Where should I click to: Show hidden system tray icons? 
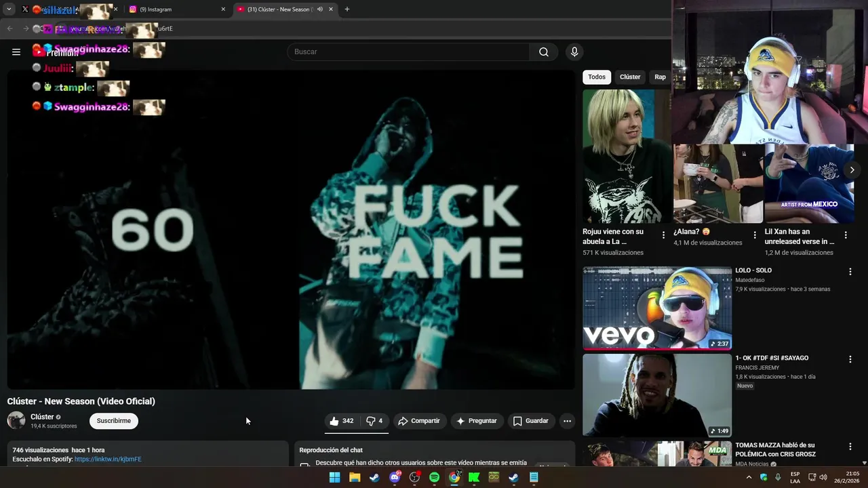coord(749,477)
